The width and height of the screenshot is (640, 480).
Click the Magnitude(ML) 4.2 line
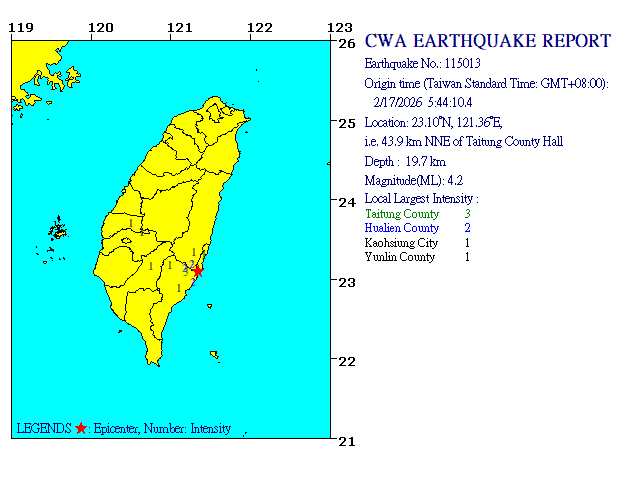[413, 180]
